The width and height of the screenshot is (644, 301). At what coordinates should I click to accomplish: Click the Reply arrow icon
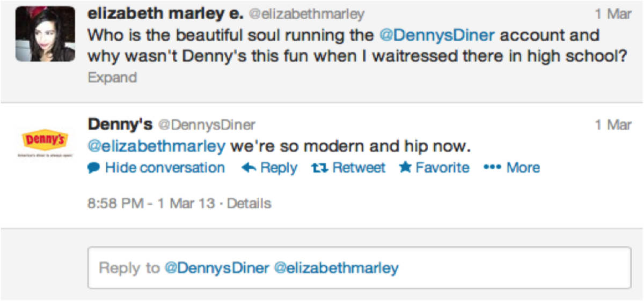(x=248, y=168)
